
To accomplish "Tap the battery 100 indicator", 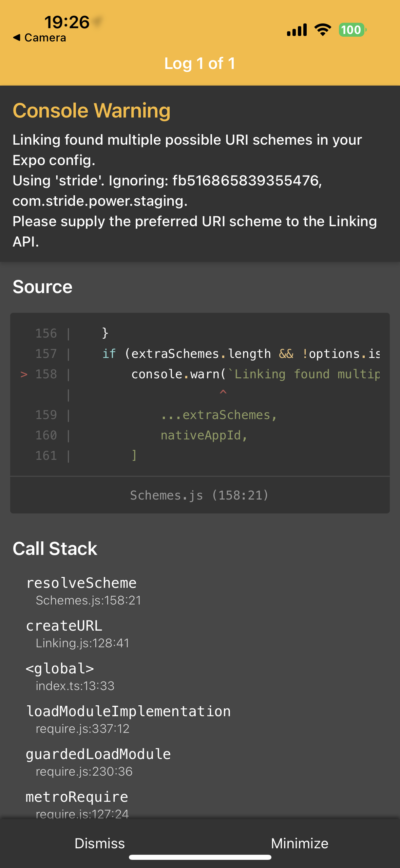I will click(353, 30).
